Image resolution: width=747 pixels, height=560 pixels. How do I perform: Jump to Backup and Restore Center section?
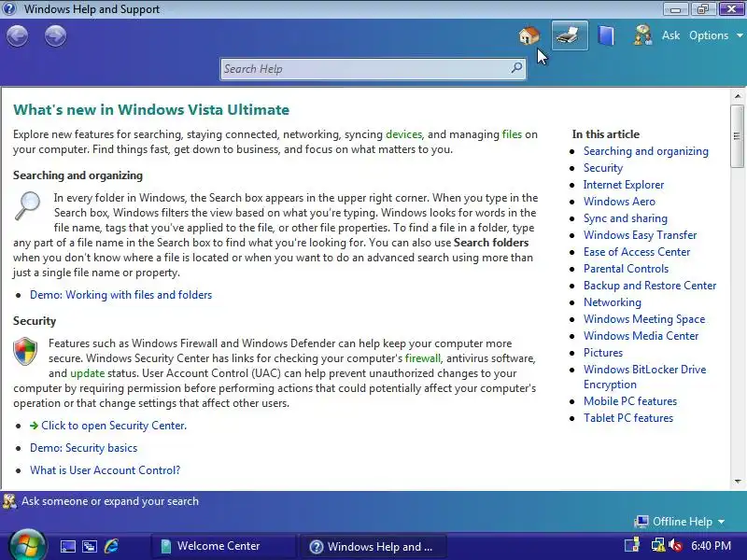(650, 286)
